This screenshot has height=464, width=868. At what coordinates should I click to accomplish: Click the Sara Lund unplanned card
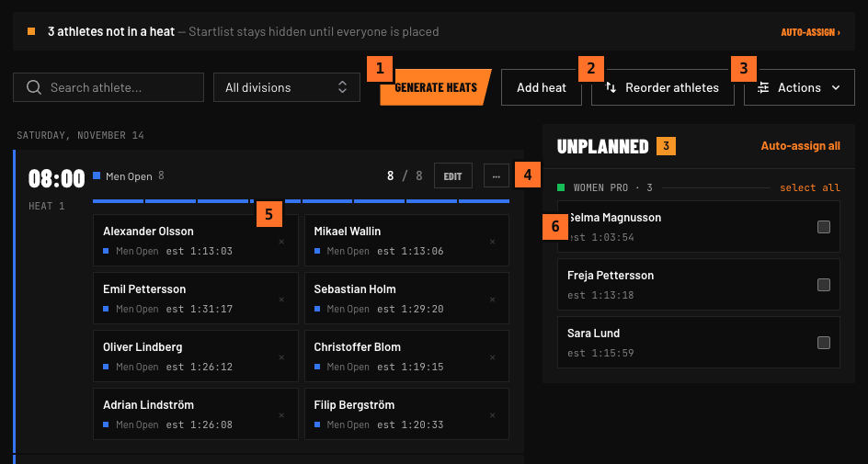coord(699,343)
